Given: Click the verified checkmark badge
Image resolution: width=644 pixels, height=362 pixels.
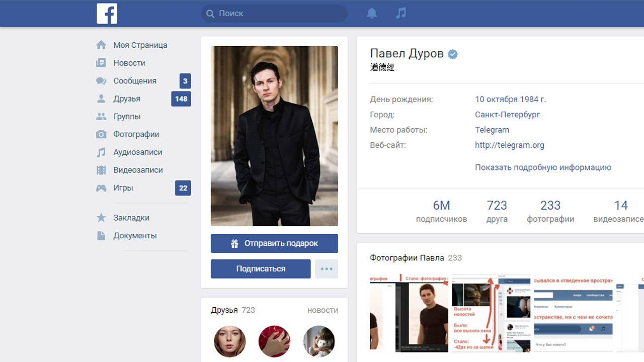Looking at the screenshot, I should point(453,54).
